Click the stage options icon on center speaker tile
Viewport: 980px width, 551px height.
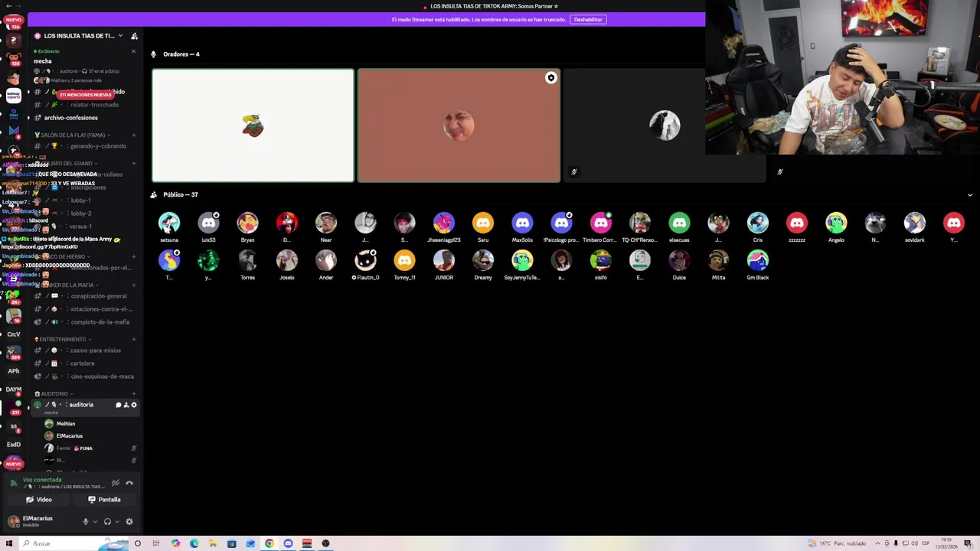(550, 78)
